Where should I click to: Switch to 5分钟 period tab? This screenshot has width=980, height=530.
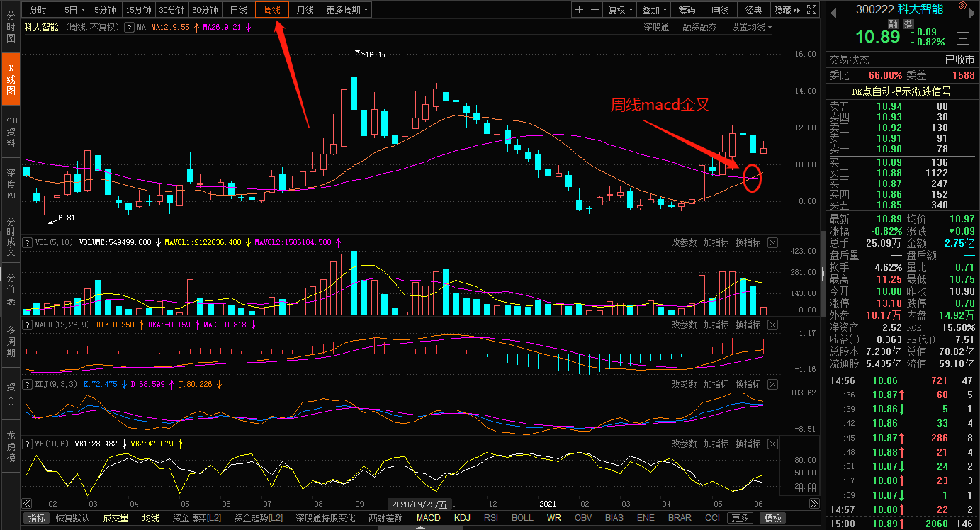pos(106,10)
